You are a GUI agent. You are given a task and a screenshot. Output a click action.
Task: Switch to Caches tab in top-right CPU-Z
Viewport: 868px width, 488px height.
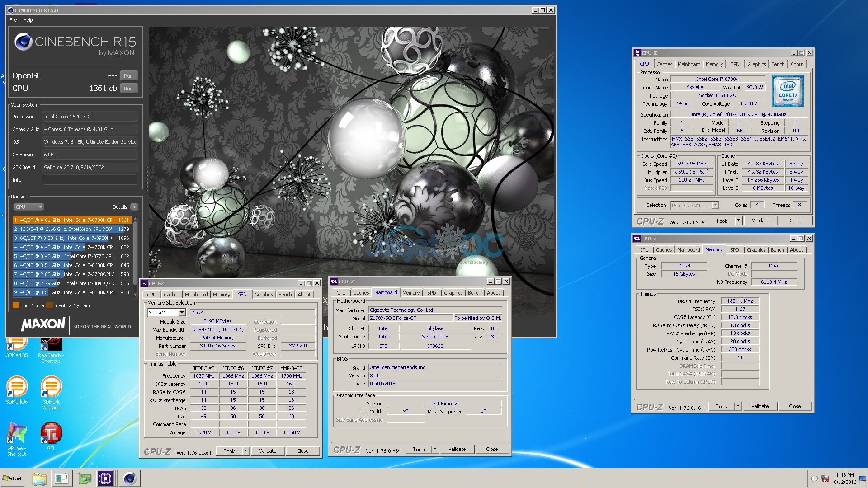click(x=664, y=64)
